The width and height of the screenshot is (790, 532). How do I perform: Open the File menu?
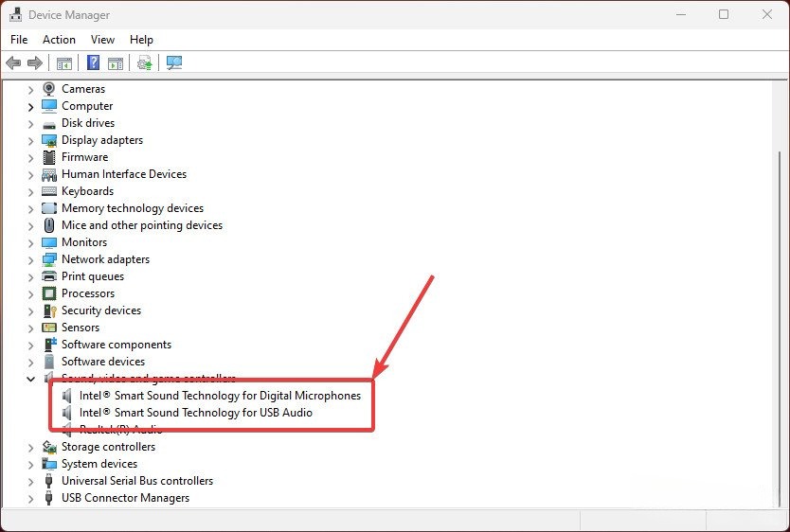(x=19, y=40)
